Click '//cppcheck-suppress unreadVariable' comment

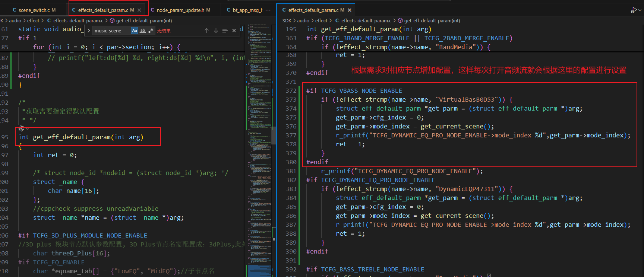96,208
